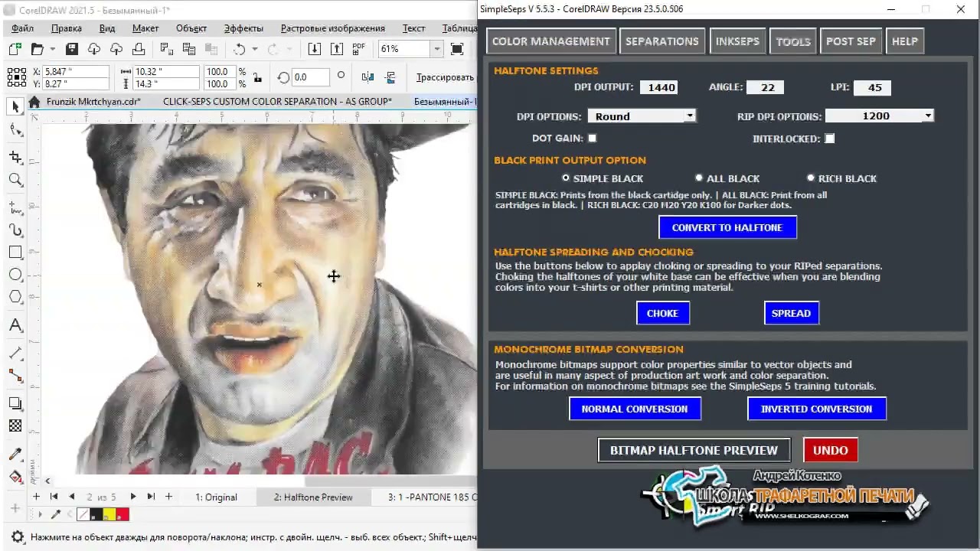The width and height of the screenshot is (980, 551).
Task: Click the CONVERT TO HALFTONE button
Action: click(727, 227)
